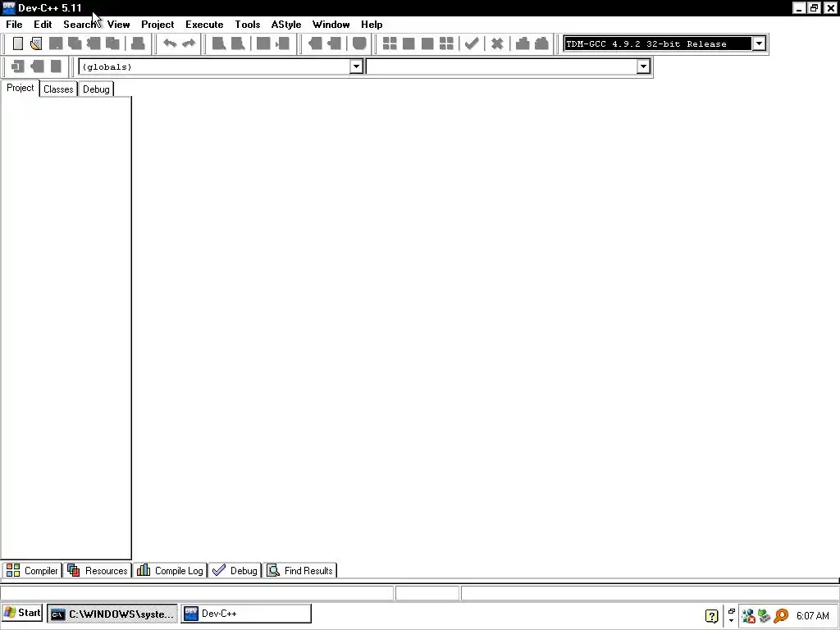Viewport: 840px width, 630px height.
Task: Click the Delete profiling information icon
Action: click(x=541, y=43)
